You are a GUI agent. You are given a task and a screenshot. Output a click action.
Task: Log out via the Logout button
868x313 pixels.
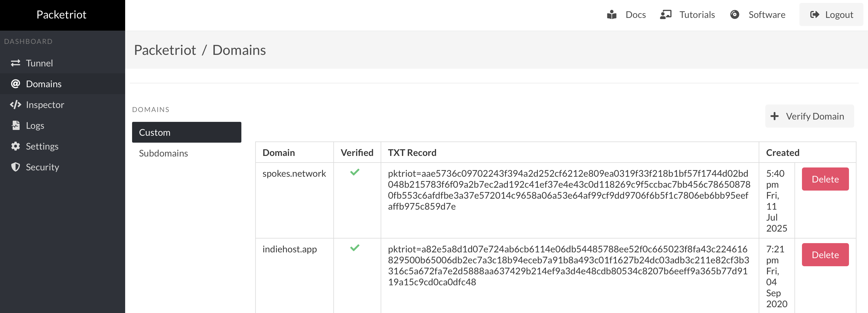tap(831, 14)
